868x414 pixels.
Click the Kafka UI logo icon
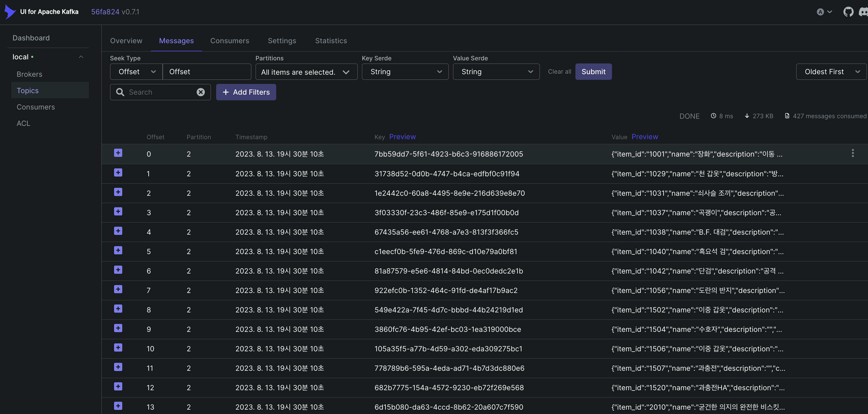tap(10, 12)
